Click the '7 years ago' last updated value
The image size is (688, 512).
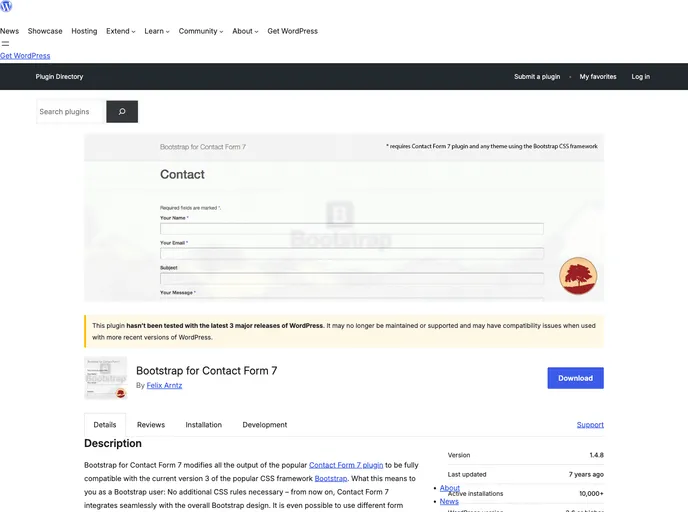pyautogui.click(x=586, y=474)
